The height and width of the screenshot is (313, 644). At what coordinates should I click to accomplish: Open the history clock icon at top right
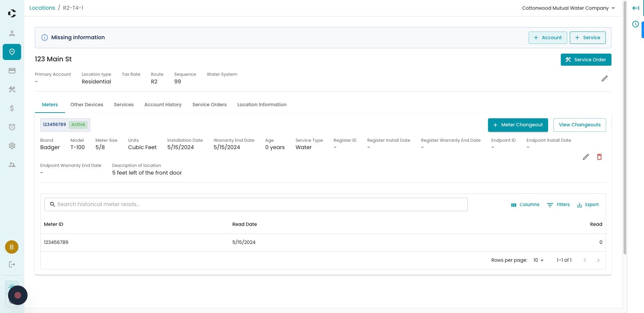pyautogui.click(x=635, y=24)
